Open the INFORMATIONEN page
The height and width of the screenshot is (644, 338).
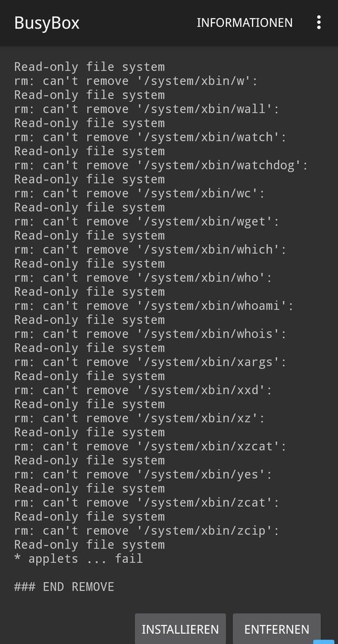pyautogui.click(x=245, y=23)
